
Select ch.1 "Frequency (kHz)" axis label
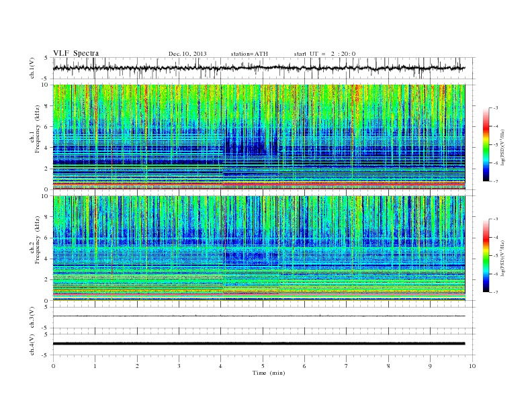click(38, 129)
